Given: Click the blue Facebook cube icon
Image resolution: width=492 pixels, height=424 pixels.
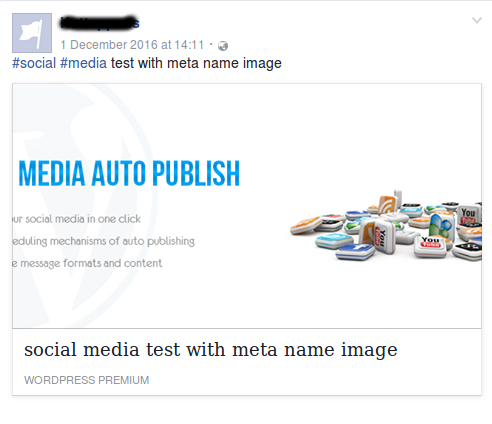Looking at the screenshot, I should point(355,251).
